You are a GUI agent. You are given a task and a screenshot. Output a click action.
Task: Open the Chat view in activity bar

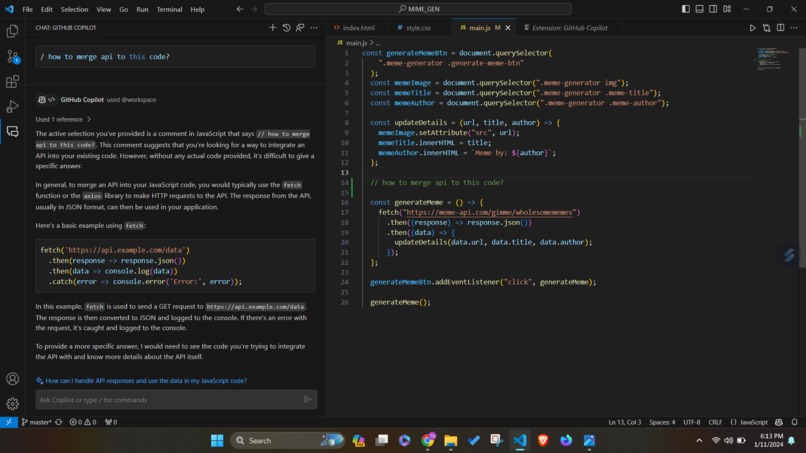pos(12,132)
